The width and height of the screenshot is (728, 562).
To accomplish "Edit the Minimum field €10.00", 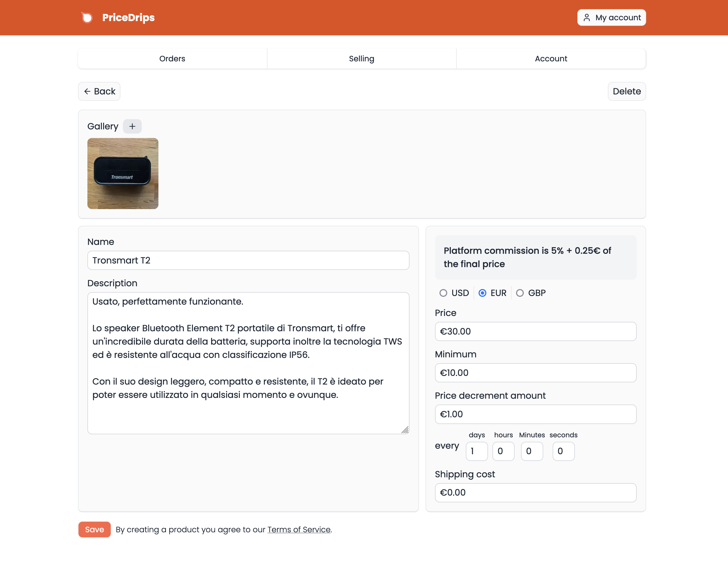I will tap(536, 373).
